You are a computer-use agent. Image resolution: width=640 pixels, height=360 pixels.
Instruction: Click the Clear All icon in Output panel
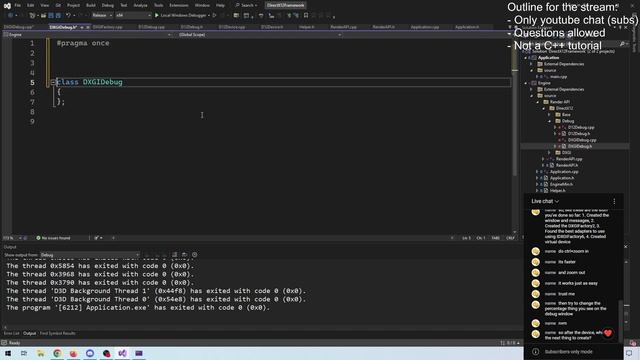tap(174, 255)
